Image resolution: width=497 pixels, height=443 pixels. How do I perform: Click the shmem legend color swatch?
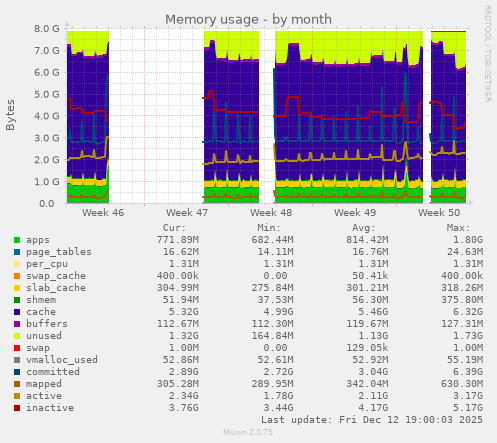[17, 300]
